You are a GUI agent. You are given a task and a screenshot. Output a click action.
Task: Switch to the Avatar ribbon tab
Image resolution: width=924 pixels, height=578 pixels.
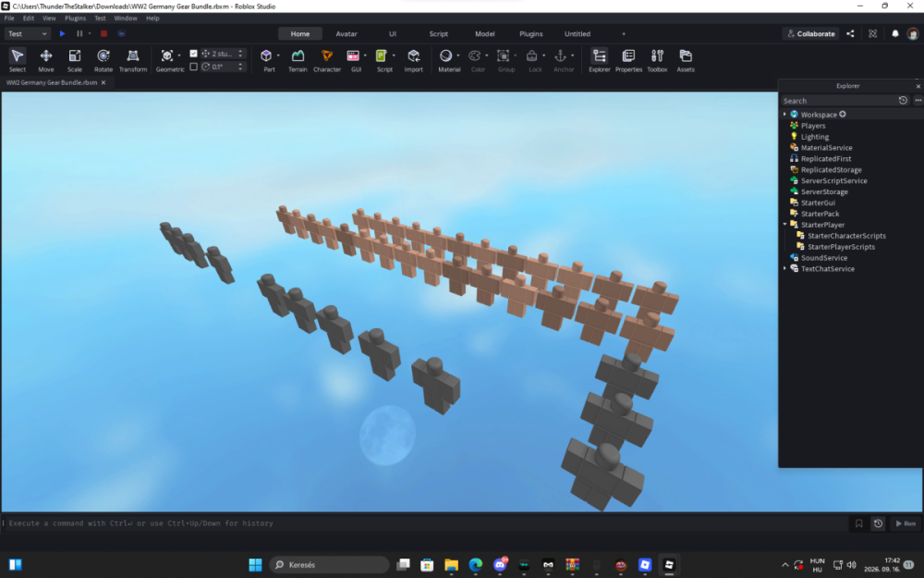(x=346, y=33)
